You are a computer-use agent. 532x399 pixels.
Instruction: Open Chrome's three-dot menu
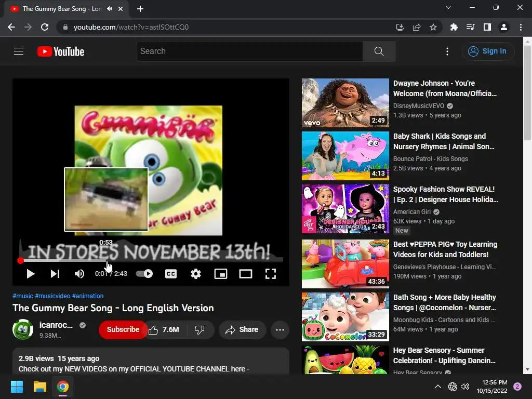tap(521, 27)
